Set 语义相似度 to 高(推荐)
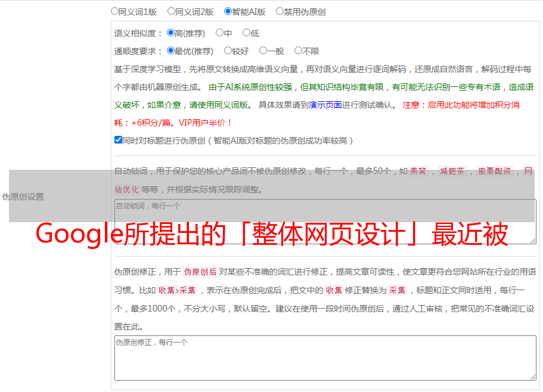This screenshot has width=543, height=392. (170, 33)
